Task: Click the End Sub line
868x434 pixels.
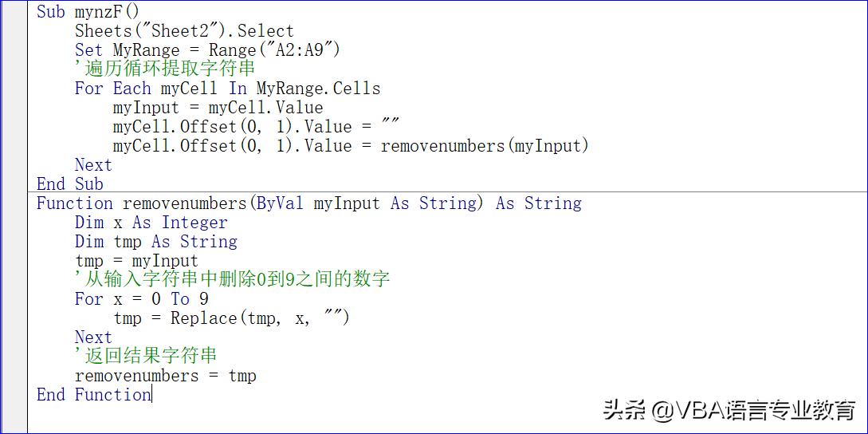Action: [69, 184]
